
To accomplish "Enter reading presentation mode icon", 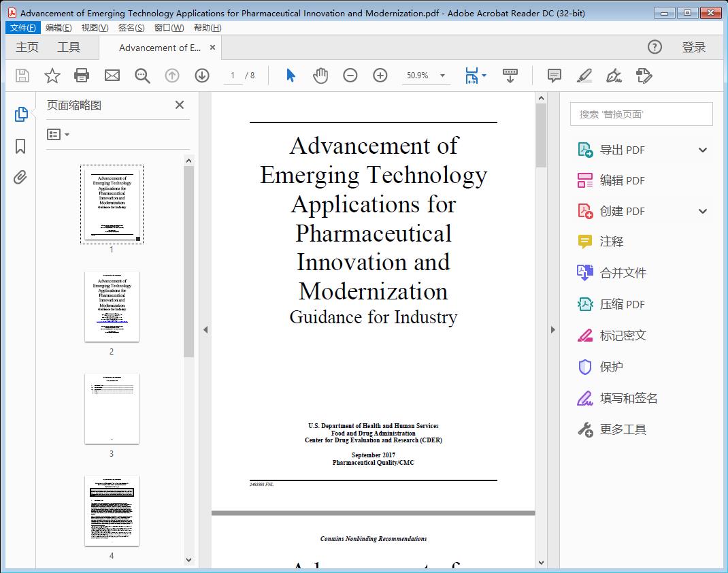I will pos(511,76).
